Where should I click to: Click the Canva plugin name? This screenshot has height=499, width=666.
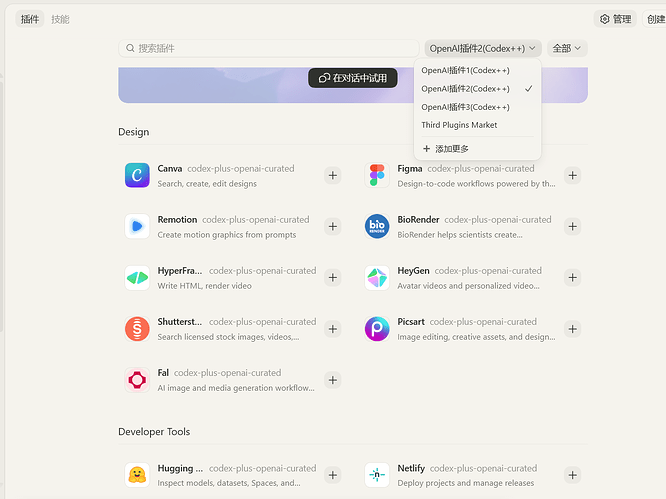coord(169,169)
